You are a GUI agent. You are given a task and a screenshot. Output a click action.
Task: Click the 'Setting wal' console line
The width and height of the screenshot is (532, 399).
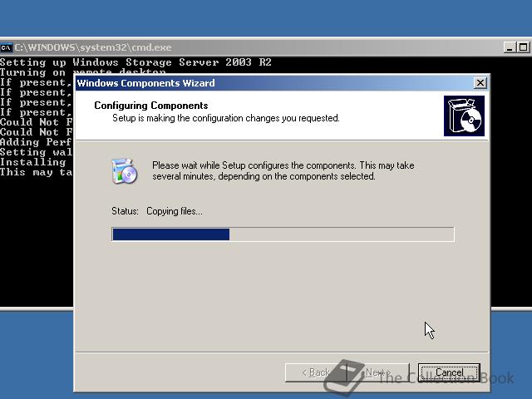pos(36,152)
